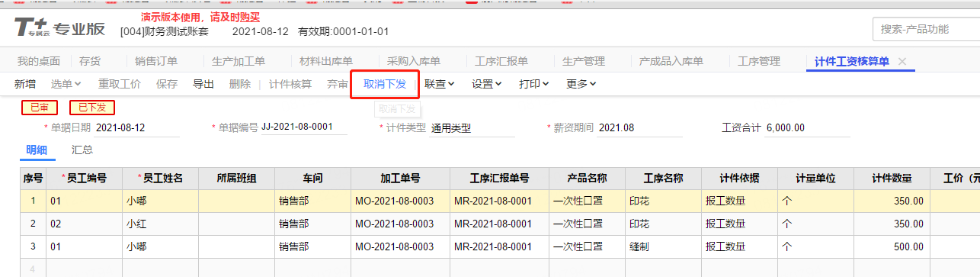Image resolution: width=980 pixels, height=277 pixels.
Task: Open the 采购入库单 tab
Action: tap(414, 61)
